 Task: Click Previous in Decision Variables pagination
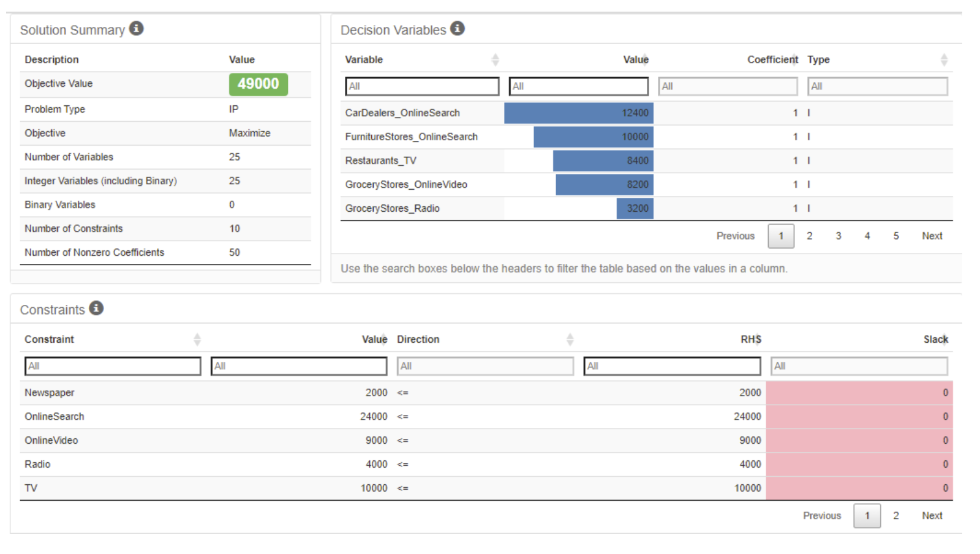coord(735,236)
